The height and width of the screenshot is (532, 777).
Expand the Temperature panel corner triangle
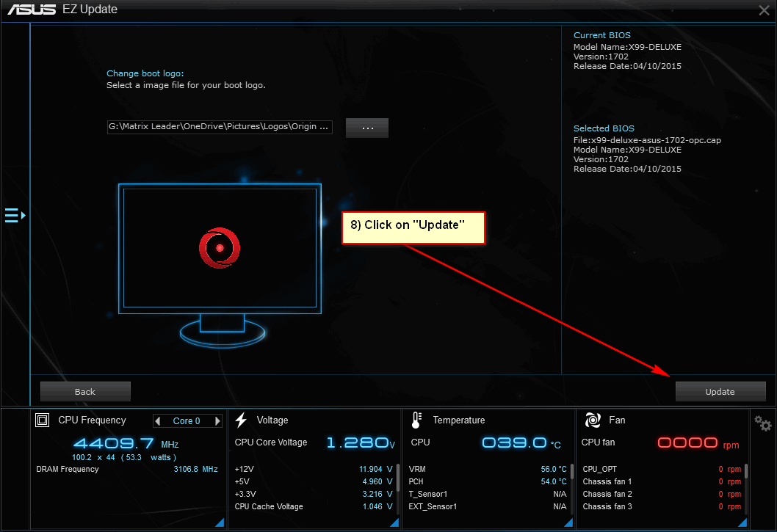click(x=569, y=522)
